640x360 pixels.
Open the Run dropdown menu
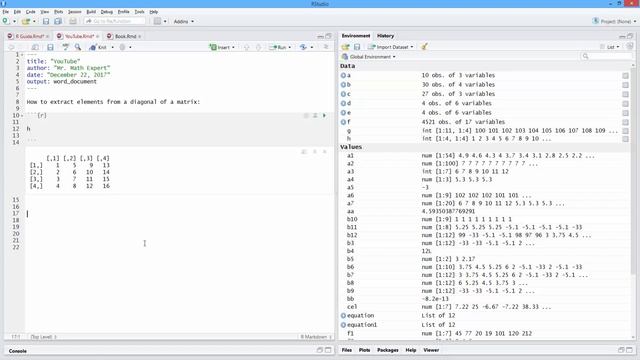(x=290, y=47)
